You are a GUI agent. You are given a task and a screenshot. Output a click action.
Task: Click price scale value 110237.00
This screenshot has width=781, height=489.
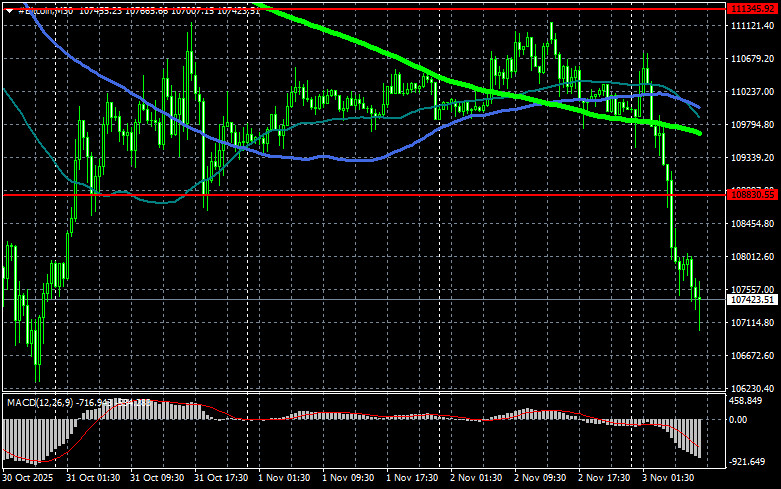coord(752,92)
